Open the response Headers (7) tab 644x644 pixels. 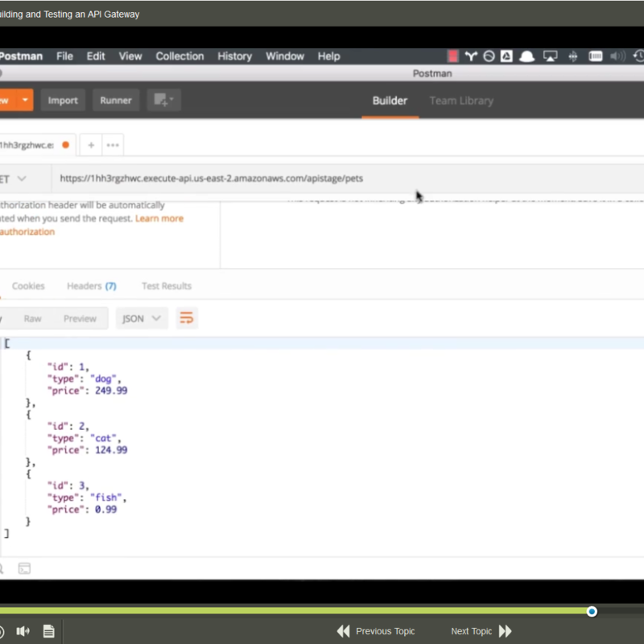tap(92, 286)
